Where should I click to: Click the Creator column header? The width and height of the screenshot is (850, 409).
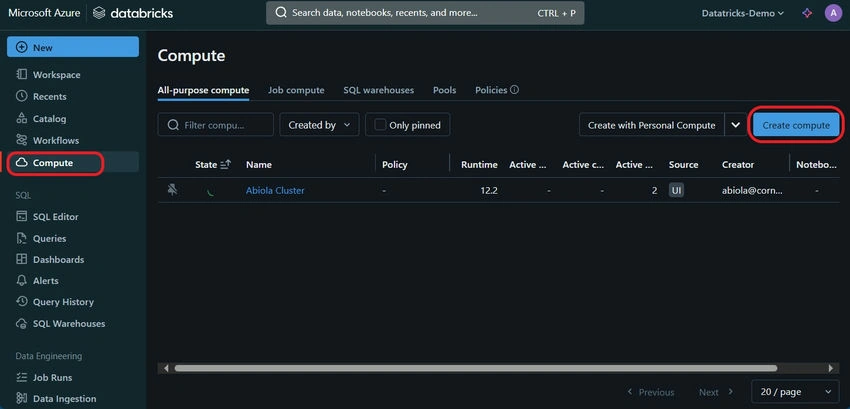coord(738,164)
